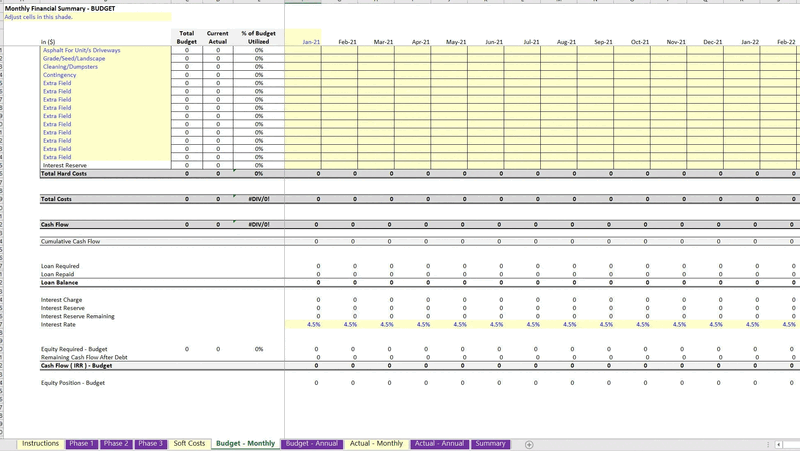Click the horizontal scrollbar left arrow
Image resolution: width=800 pixels, height=451 pixels.
click(779, 444)
